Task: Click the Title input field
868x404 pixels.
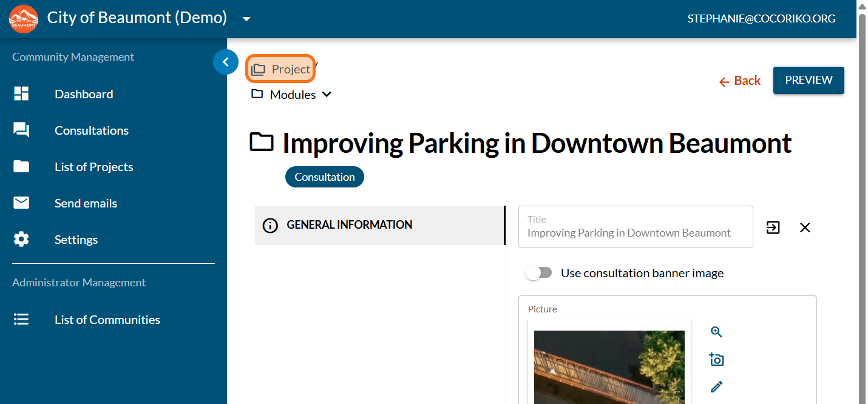Action: [x=635, y=232]
